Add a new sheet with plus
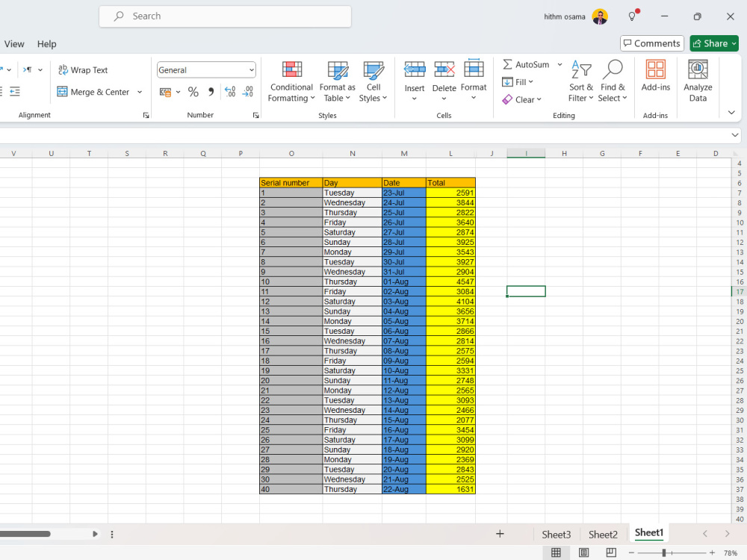The height and width of the screenshot is (560, 747). tap(500, 534)
